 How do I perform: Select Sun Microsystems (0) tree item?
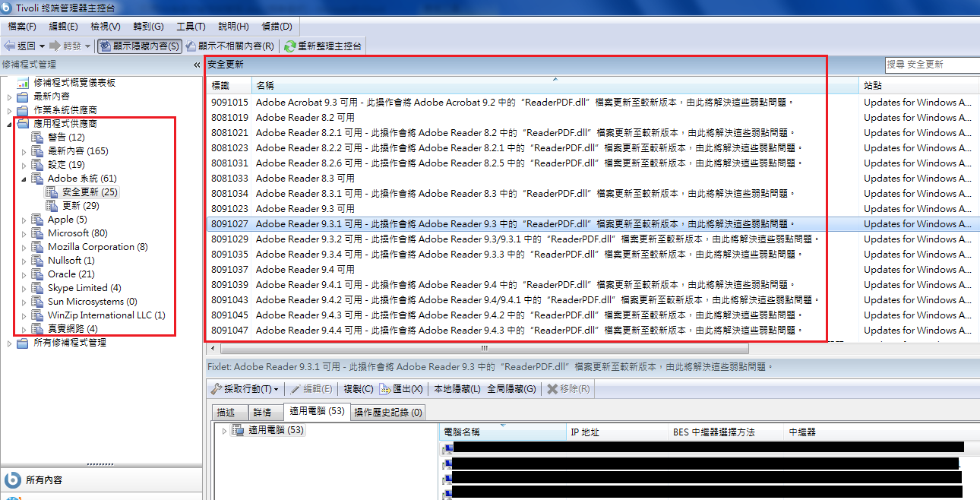pyautogui.click(x=92, y=302)
